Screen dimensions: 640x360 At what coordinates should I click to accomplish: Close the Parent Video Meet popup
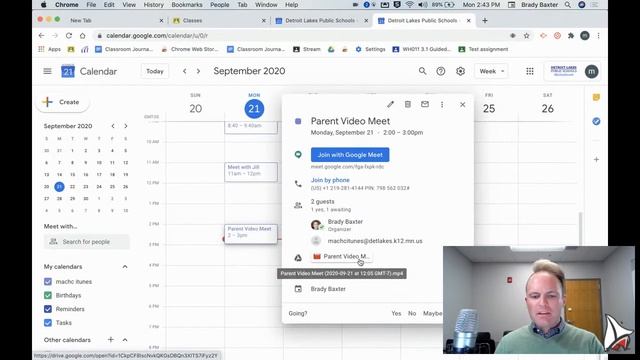coord(462,104)
